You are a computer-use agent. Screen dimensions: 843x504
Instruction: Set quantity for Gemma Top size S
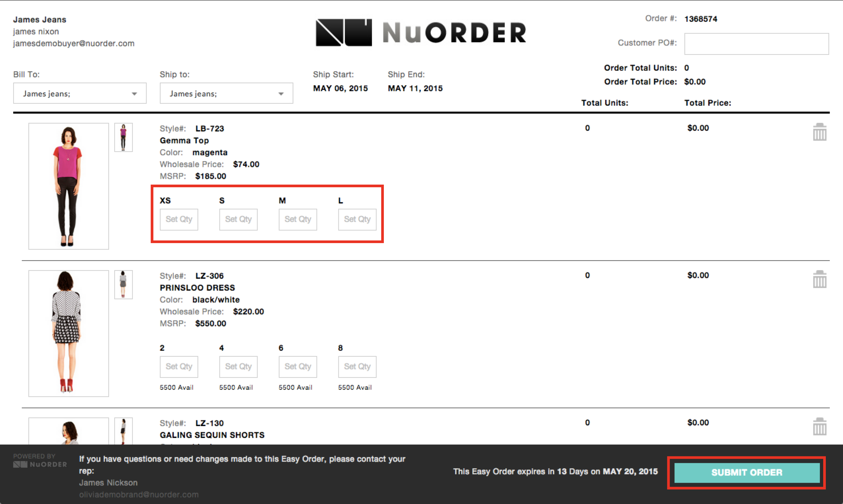(238, 219)
